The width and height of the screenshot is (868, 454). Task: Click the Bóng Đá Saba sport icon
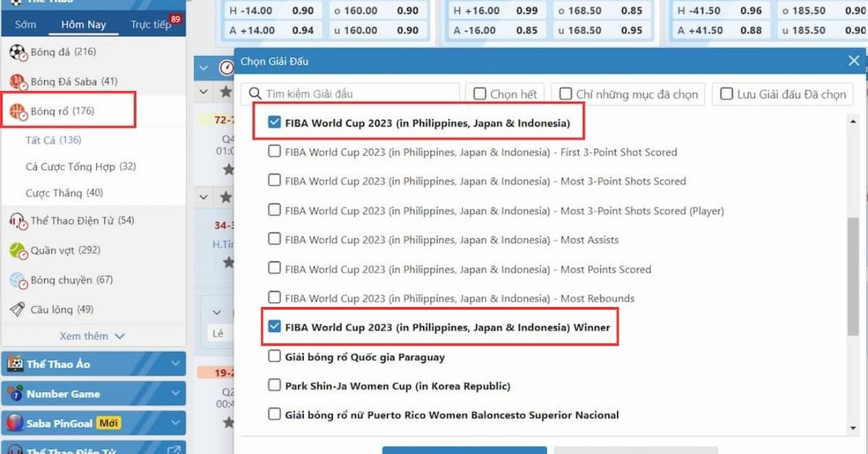pos(17,81)
